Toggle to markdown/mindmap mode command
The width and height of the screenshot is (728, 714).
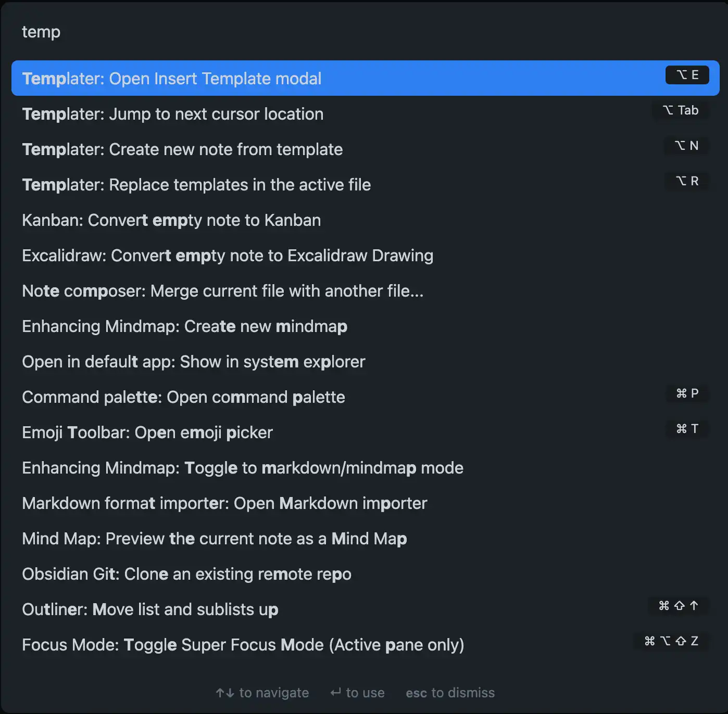pyautogui.click(x=243, y=468)
